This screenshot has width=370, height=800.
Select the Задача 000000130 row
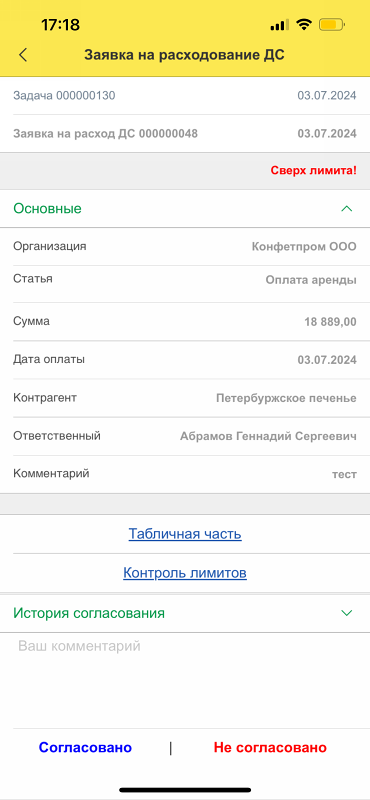185,95
